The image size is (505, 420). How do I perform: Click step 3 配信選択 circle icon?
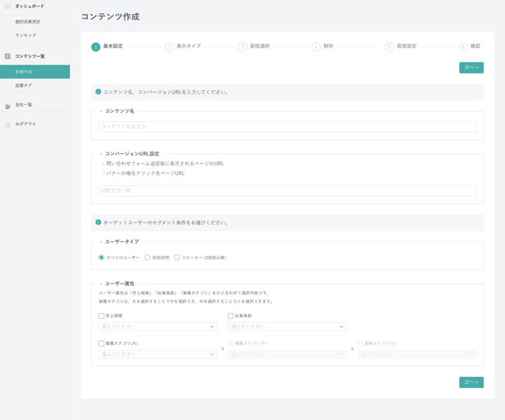(x=243, y=47)
